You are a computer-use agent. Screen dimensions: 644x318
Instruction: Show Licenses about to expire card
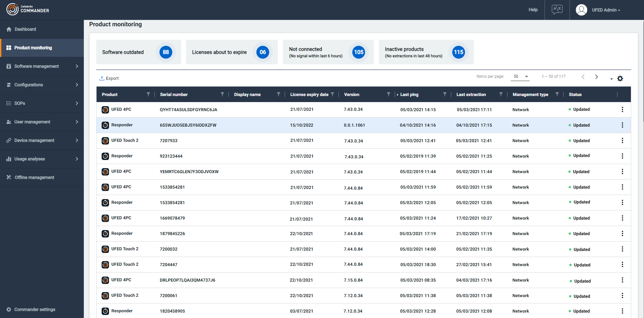[232, 52]
